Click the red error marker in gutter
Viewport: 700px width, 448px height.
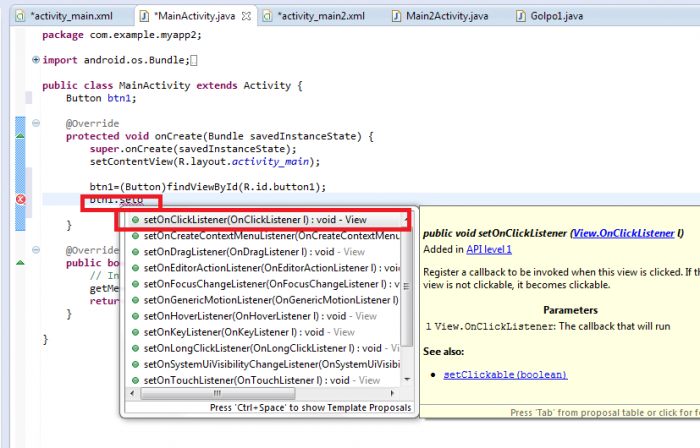coord(21,199)
